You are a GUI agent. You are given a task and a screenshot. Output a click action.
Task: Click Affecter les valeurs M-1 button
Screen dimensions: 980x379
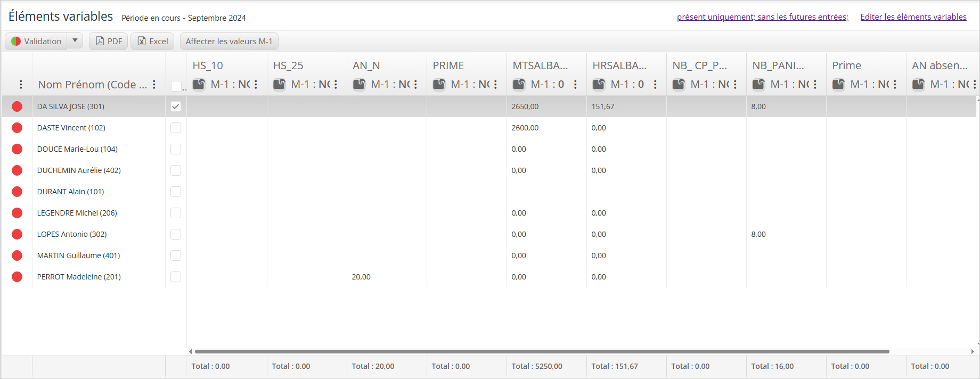[x=229, y=41]
